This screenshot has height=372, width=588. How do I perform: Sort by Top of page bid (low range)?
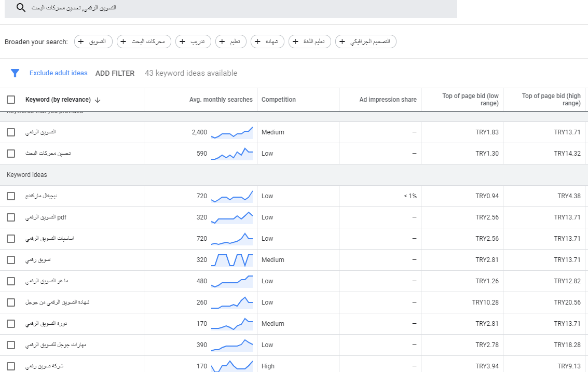470,100
